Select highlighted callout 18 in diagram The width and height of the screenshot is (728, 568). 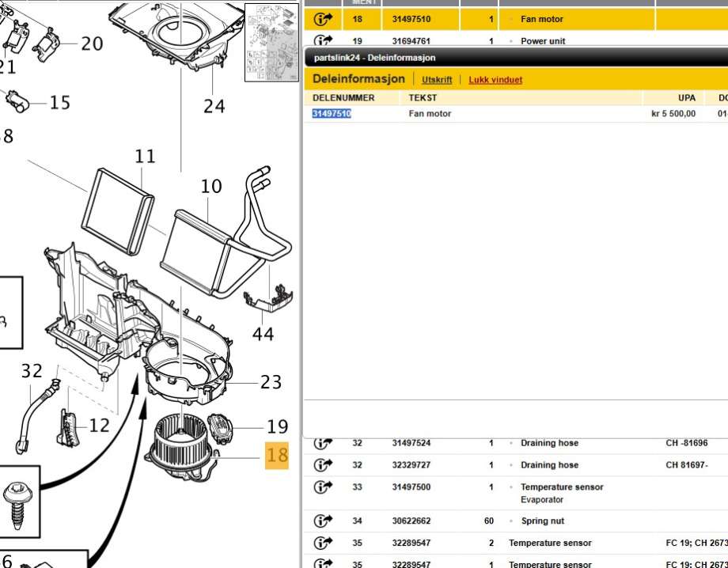277,455
